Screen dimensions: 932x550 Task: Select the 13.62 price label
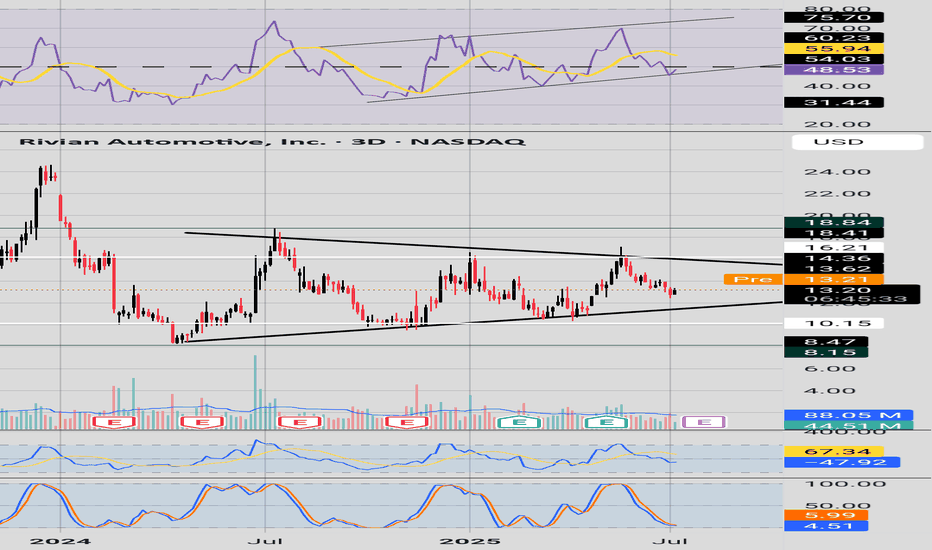834,269
